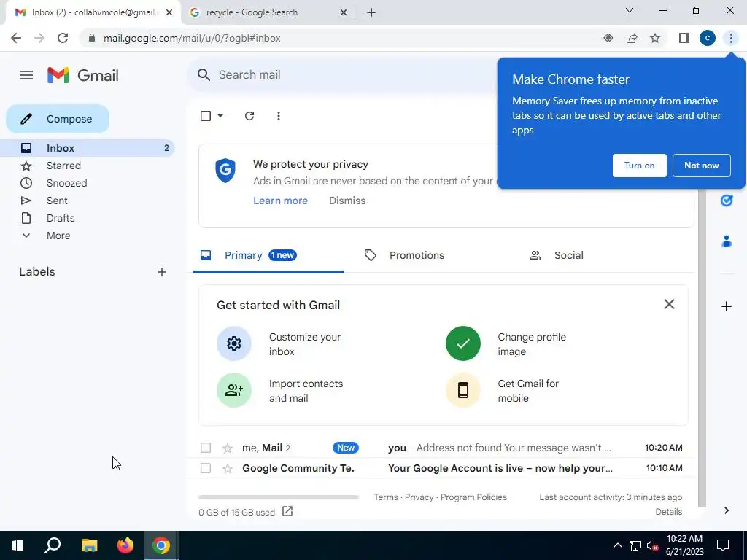Open the storage management external link icon
747x560 pixels.
point(287,511)
